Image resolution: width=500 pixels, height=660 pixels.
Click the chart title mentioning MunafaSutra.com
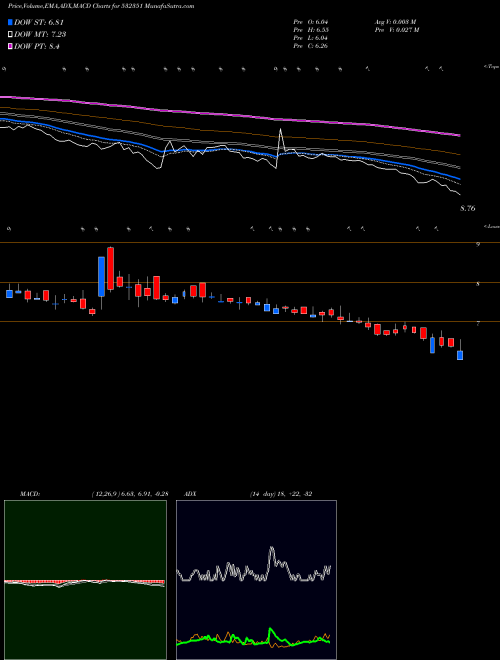pyautogui.click(x=101, y=6)
